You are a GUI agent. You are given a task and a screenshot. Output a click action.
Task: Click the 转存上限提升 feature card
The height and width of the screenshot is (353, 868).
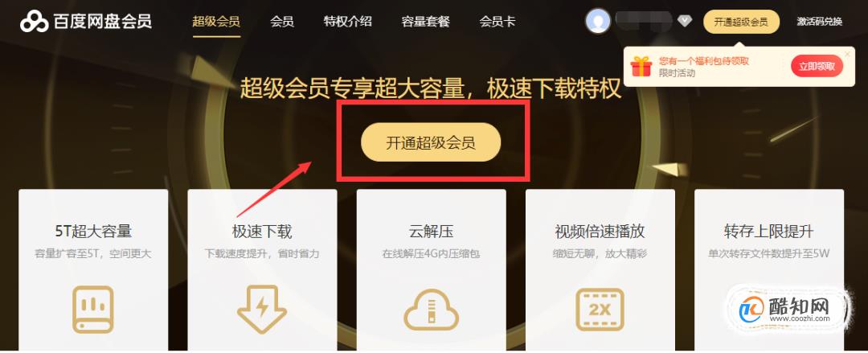769,270
